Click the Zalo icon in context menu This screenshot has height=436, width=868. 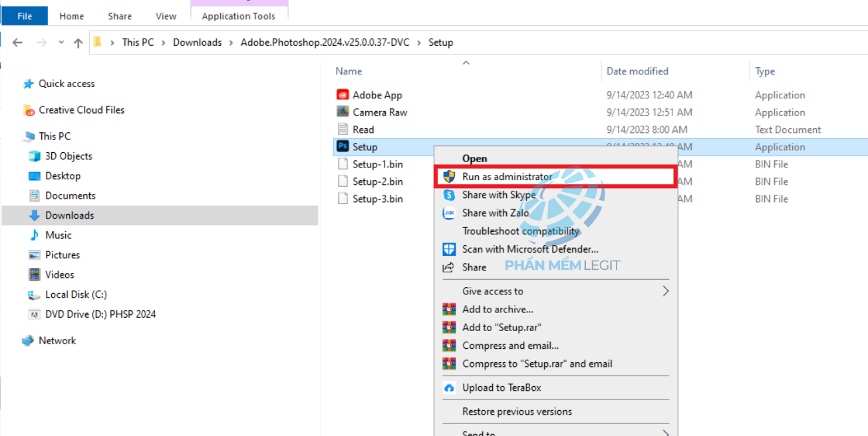[449, 213]
